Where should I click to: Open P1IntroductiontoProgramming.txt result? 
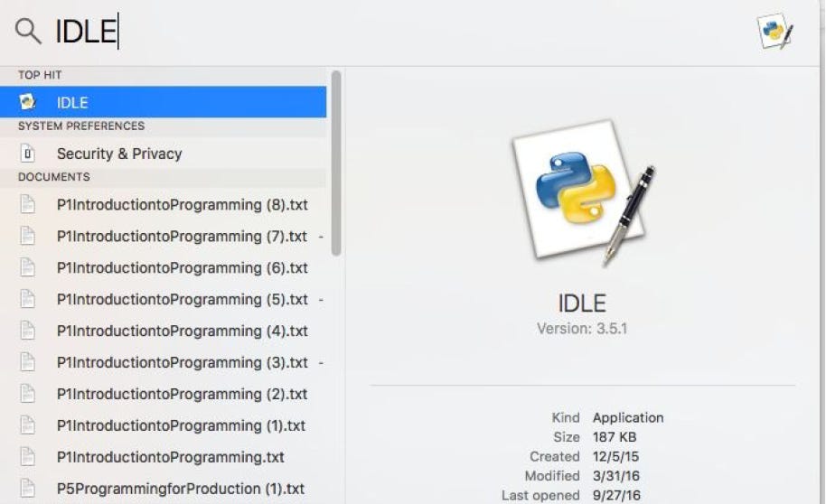(x=164, y=457)
